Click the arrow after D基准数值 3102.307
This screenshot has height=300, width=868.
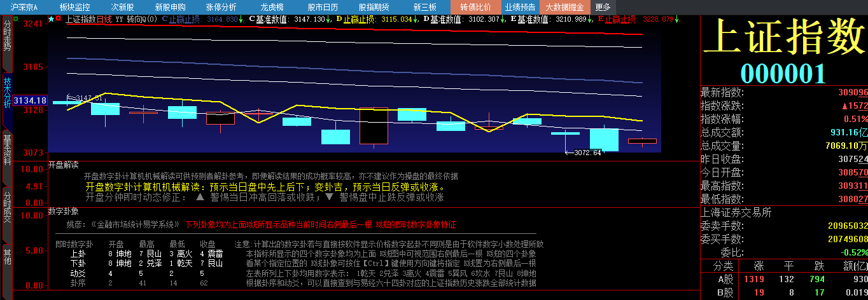click(503, 19)
